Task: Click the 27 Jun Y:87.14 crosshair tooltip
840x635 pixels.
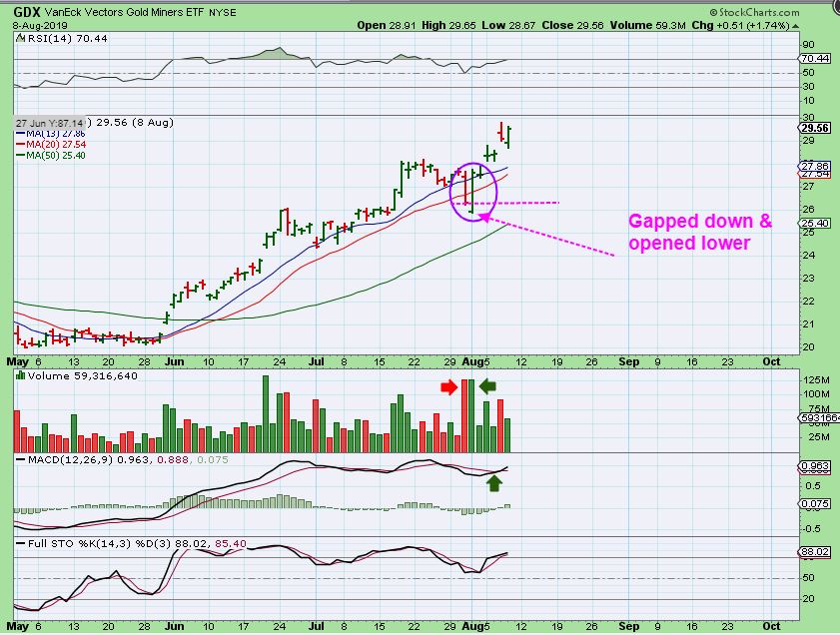Action: point(49,123)
